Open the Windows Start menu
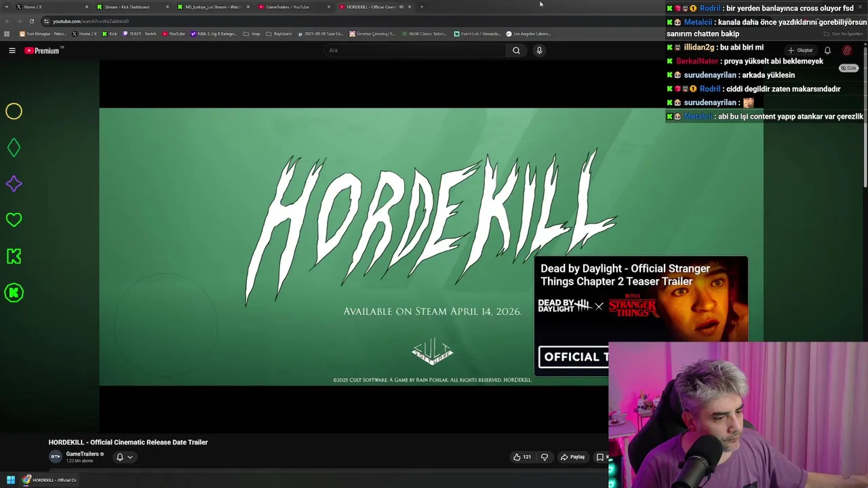This screenshot has width=868, height=488. pyautogui.click(x=11, y=480)
